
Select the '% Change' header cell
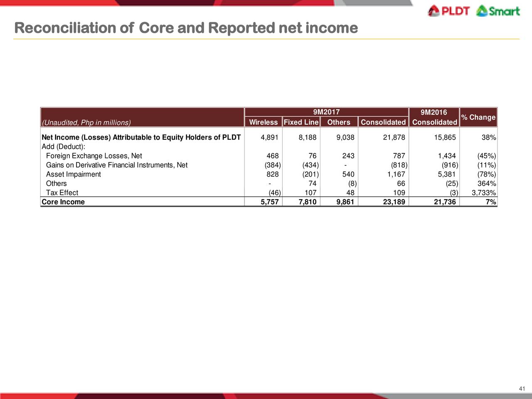point(478,117)
